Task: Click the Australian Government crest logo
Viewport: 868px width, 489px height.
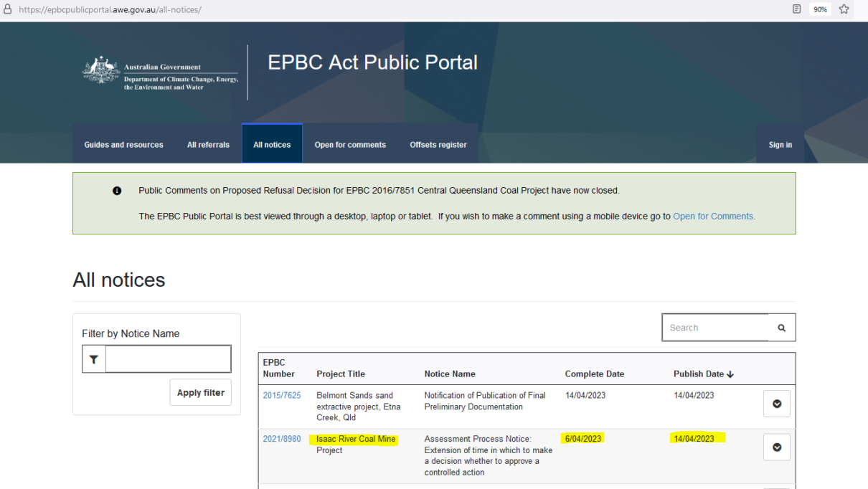Action: click(x=101, y=72)
